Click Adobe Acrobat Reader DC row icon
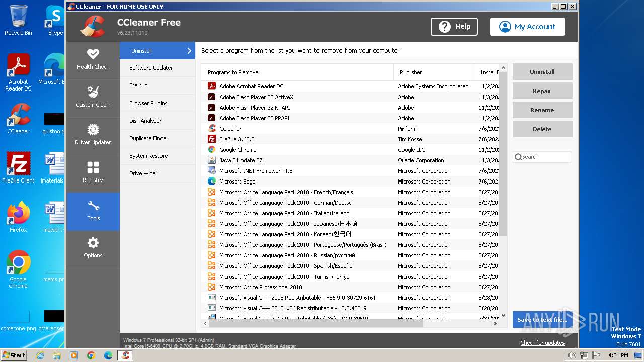This screenshot has height=362, width=644. (212, 86)
